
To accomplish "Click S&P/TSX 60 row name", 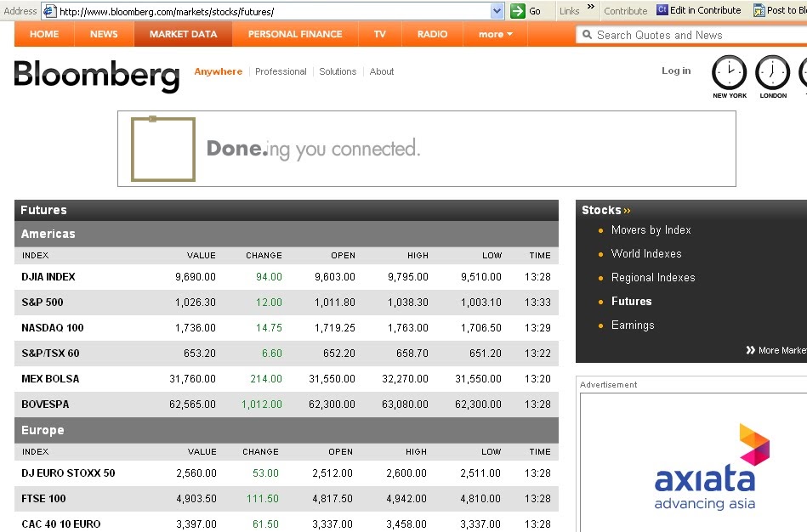I will click(x=50, y=354).
